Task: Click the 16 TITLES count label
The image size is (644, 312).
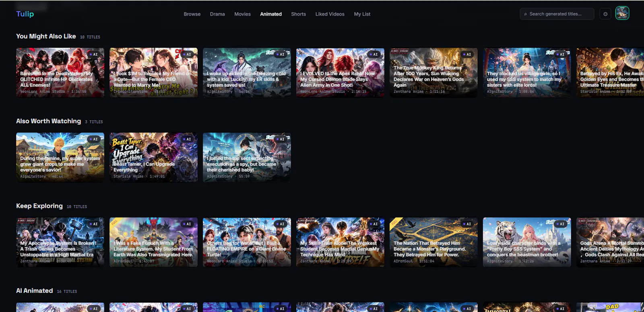Action: click(67, 291)
